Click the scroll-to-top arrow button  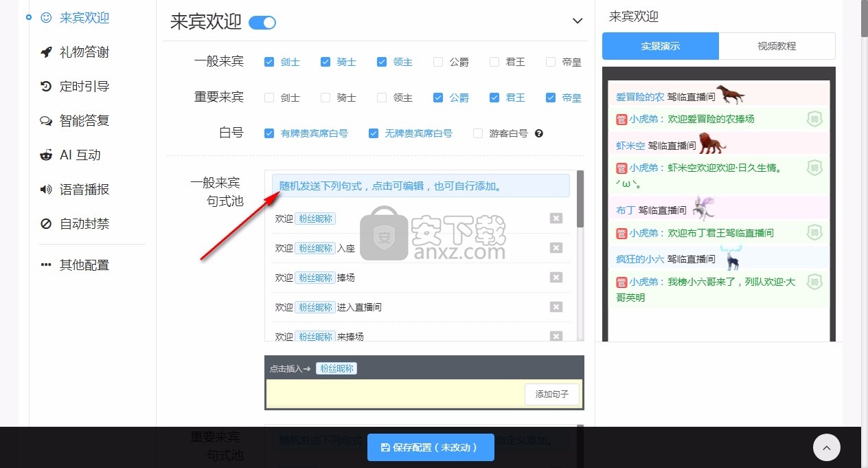pos(827,447)
